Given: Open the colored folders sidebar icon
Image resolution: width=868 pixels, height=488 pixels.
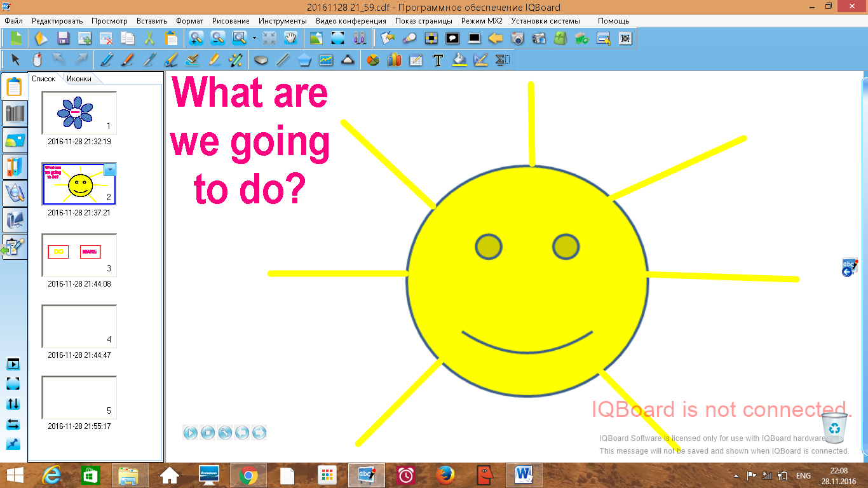Looking at the screenshot, I should [x=15, y=167].
